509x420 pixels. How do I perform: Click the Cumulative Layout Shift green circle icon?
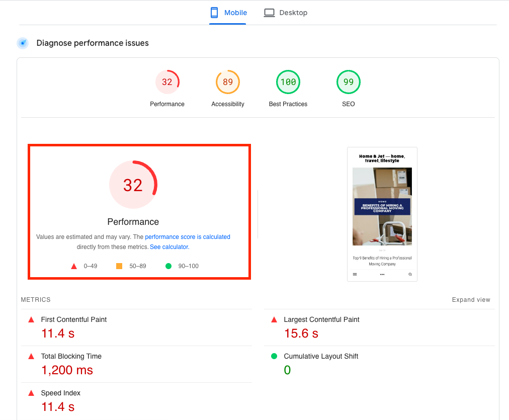point(274,356)
